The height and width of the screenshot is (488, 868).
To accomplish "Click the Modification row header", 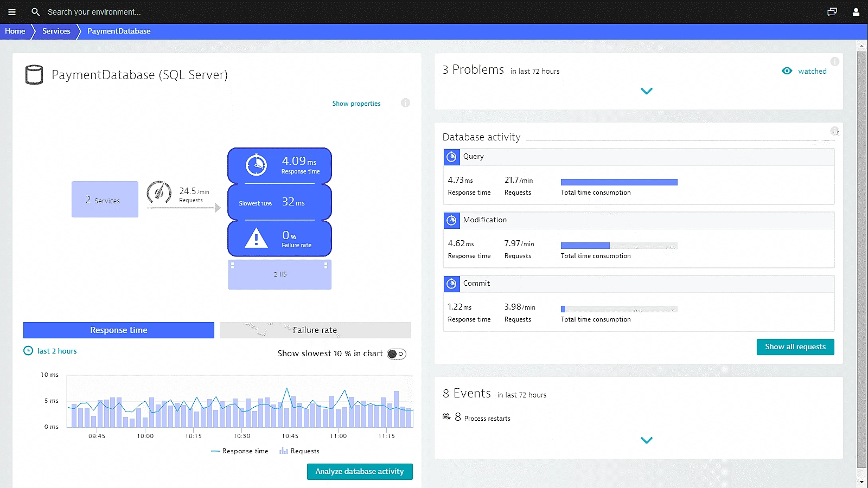I will tap(639, 220).
